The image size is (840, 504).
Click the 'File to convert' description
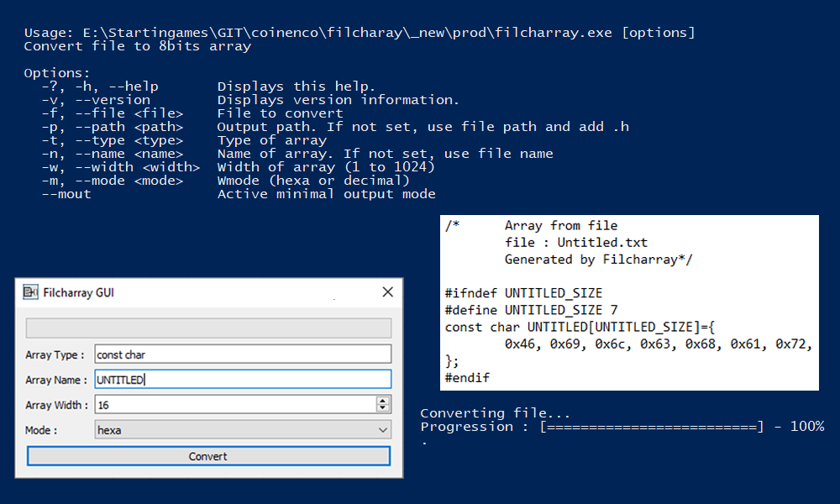pyautogui.click(x=281, y=113)
